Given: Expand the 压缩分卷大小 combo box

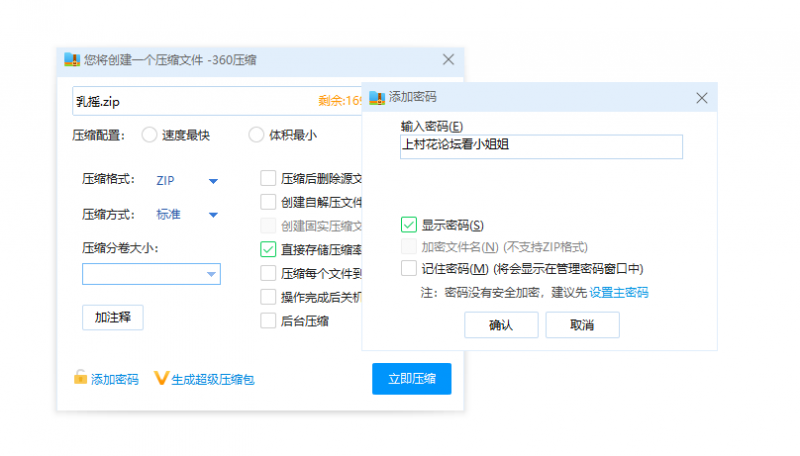Looking at the screenshot, I should [211, 274].
